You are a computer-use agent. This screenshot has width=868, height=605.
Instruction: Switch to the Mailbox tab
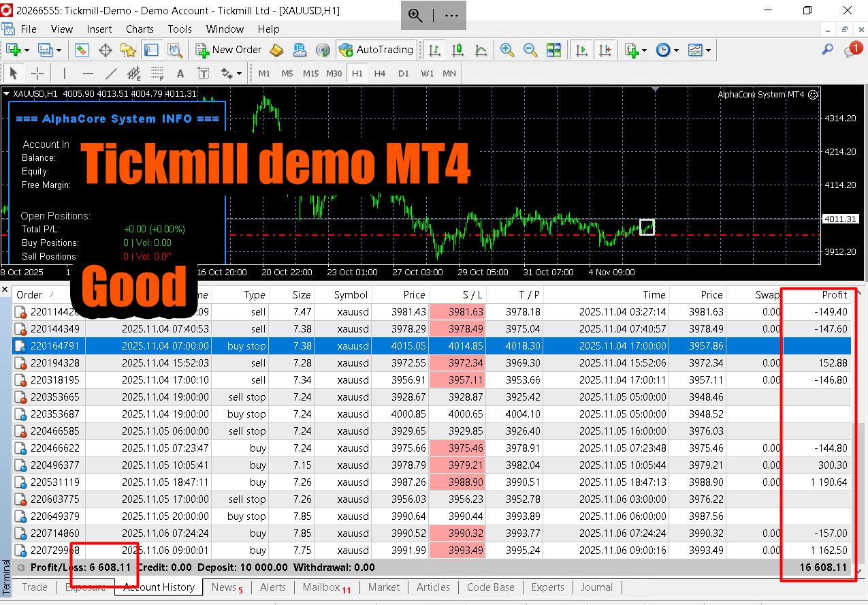pos(326,587)
